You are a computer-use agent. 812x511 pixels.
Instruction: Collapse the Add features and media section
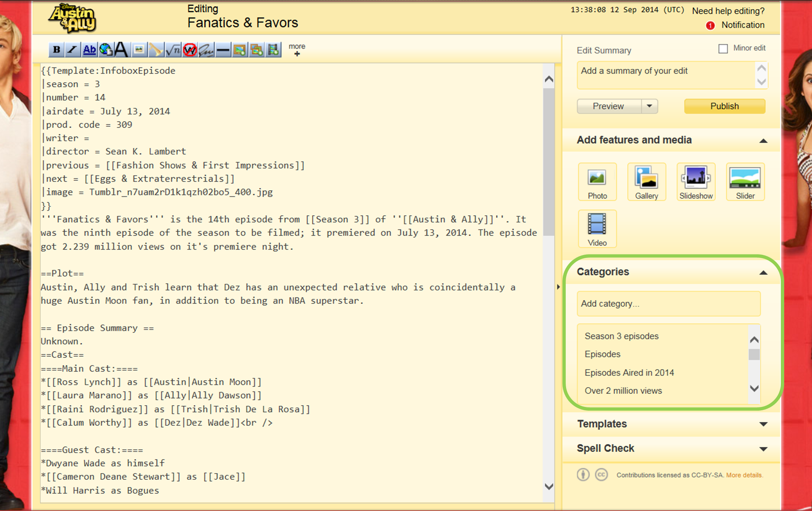pos(763,140)
